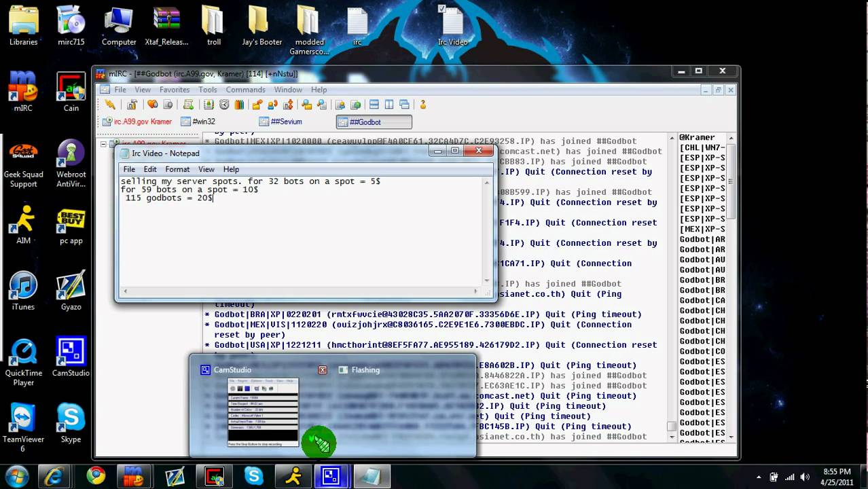Open the URLs List toolbar icon
Viewport: 868px width, 489px height.
tap(355, 105)
